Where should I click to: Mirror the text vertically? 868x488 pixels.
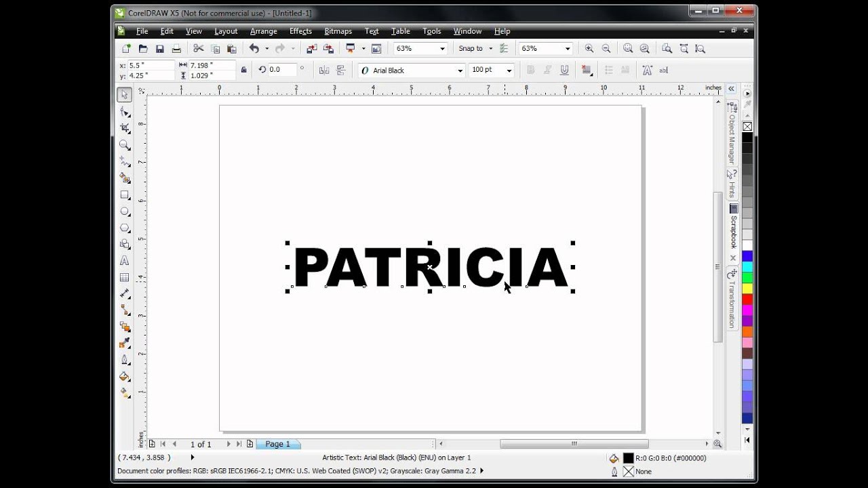(341, 70)
